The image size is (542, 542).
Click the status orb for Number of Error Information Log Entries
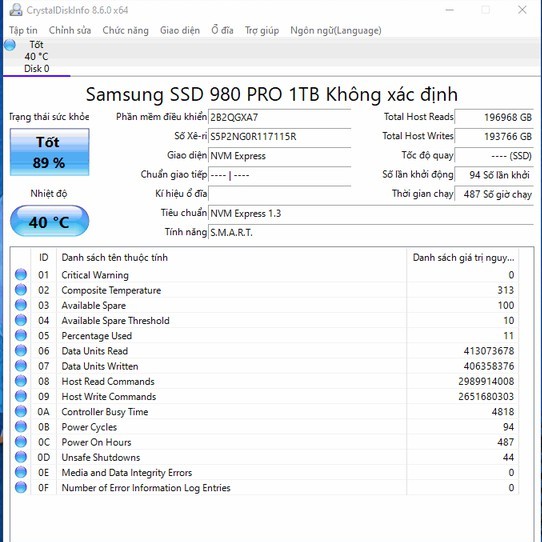(x=21, y=487)
